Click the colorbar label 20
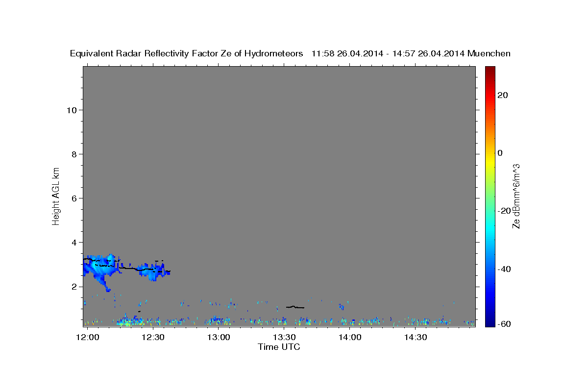 (503, 95)
